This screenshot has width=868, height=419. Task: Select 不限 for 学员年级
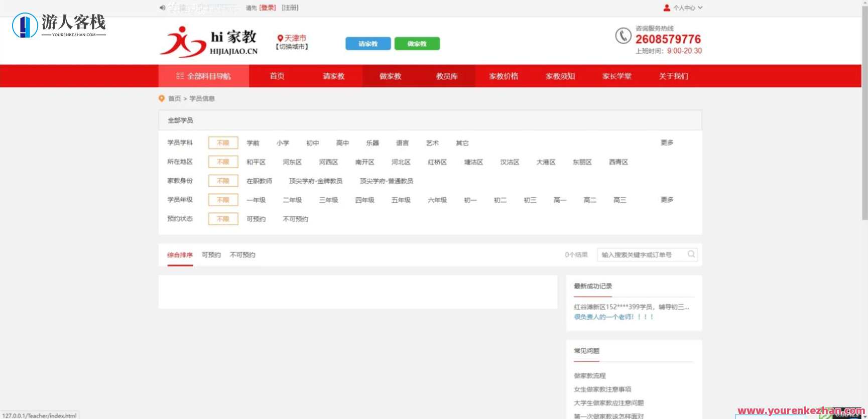(223, 200)
